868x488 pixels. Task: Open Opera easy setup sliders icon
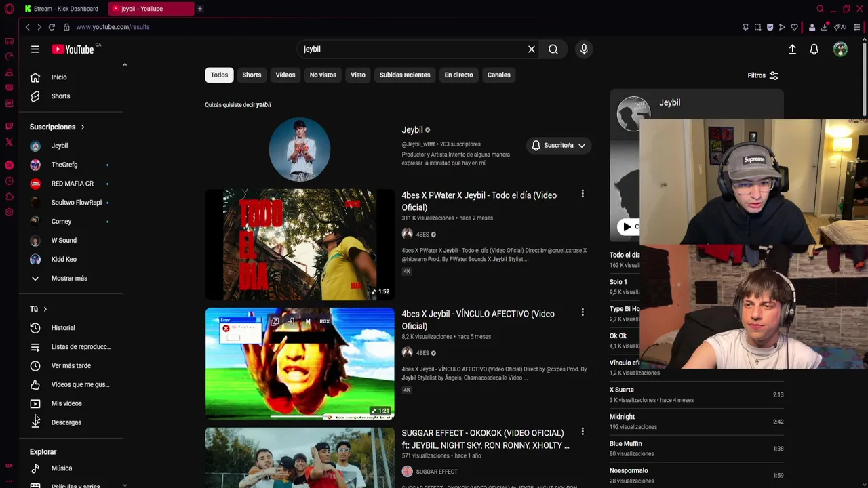(857, 27)
